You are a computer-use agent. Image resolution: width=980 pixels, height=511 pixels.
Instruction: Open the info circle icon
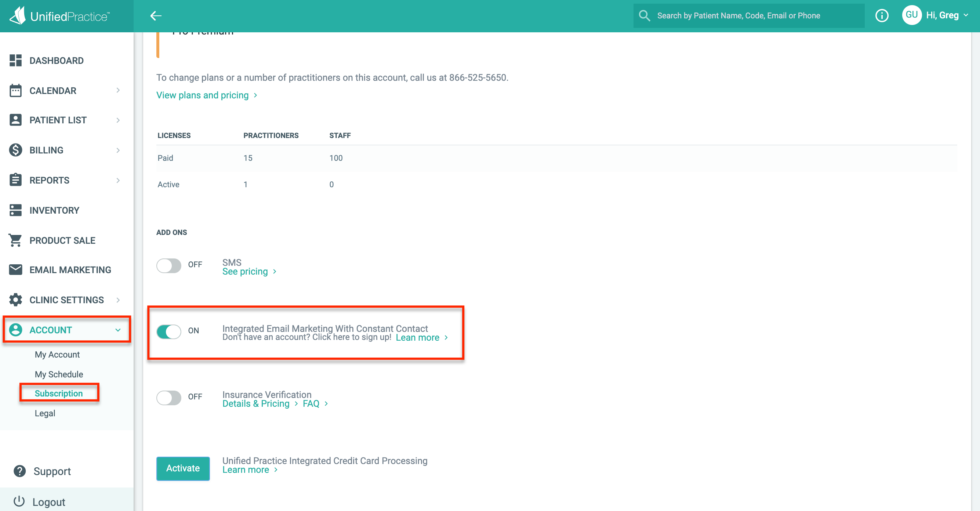click(882, 15)
